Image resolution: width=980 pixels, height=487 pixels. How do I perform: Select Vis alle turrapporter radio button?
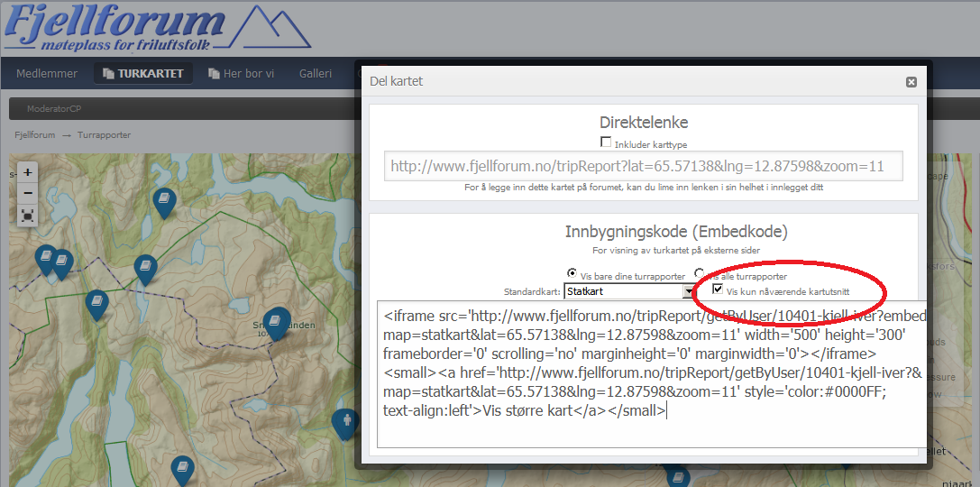click(700, 274)
